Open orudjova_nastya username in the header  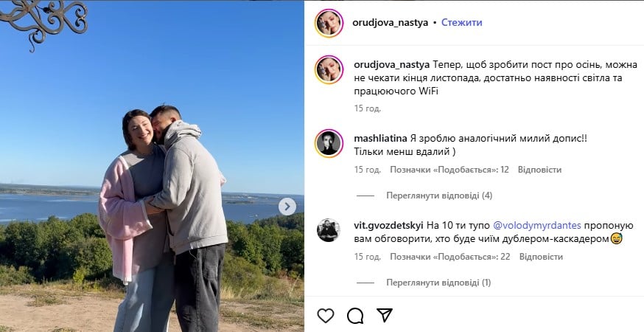391,23
